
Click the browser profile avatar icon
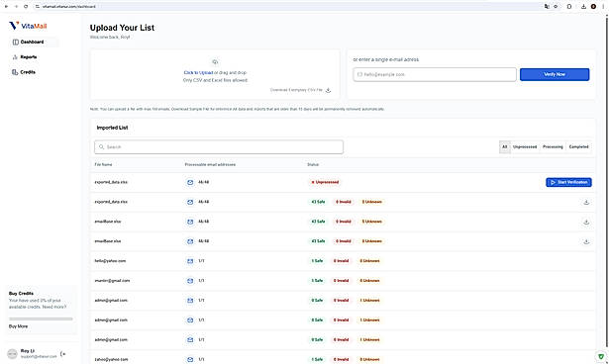pyautogui.click(x=593, y=7)
